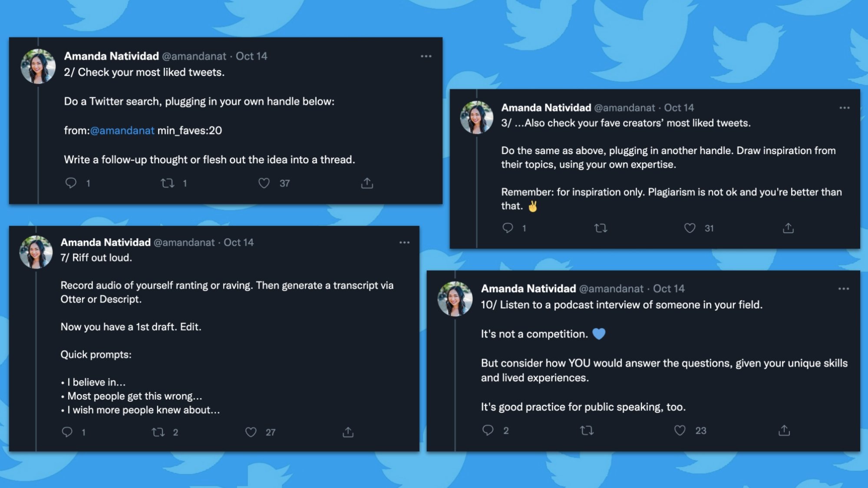Screen dimensions: 868x488
Task: Open Amanda Natividad's profile from the 10/ tweet name
Action: pos(528,289)
